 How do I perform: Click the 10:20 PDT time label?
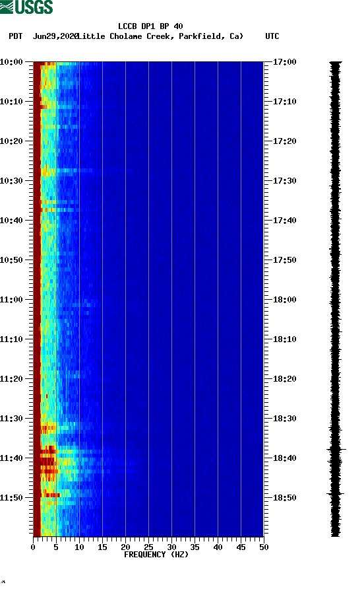(x=11, y=141)
